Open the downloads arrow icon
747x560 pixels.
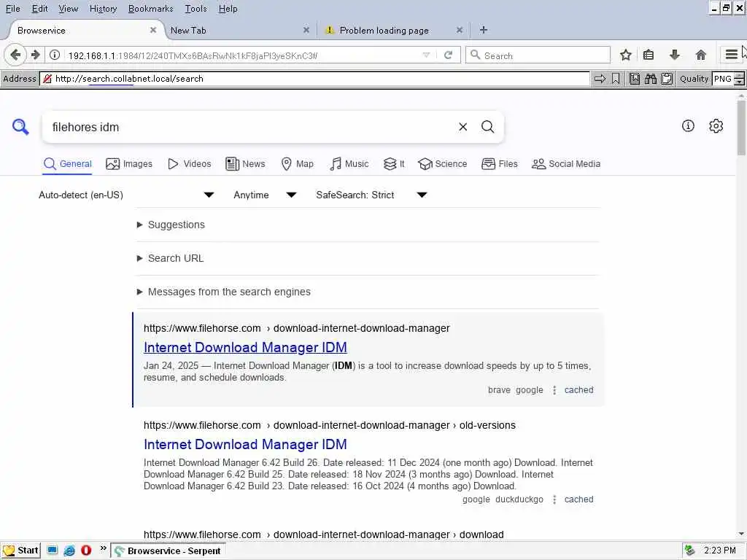pyautogui.click(x=675, y=55)
